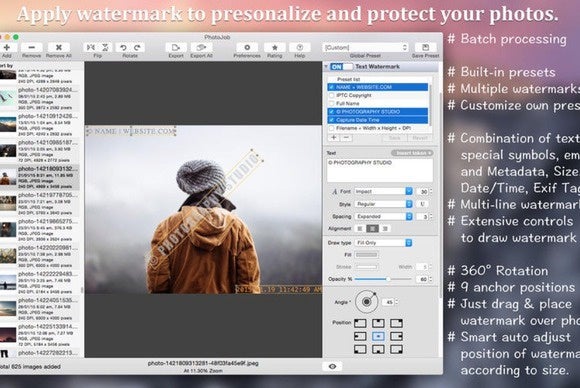Select center anchor position

click(378, 336)
